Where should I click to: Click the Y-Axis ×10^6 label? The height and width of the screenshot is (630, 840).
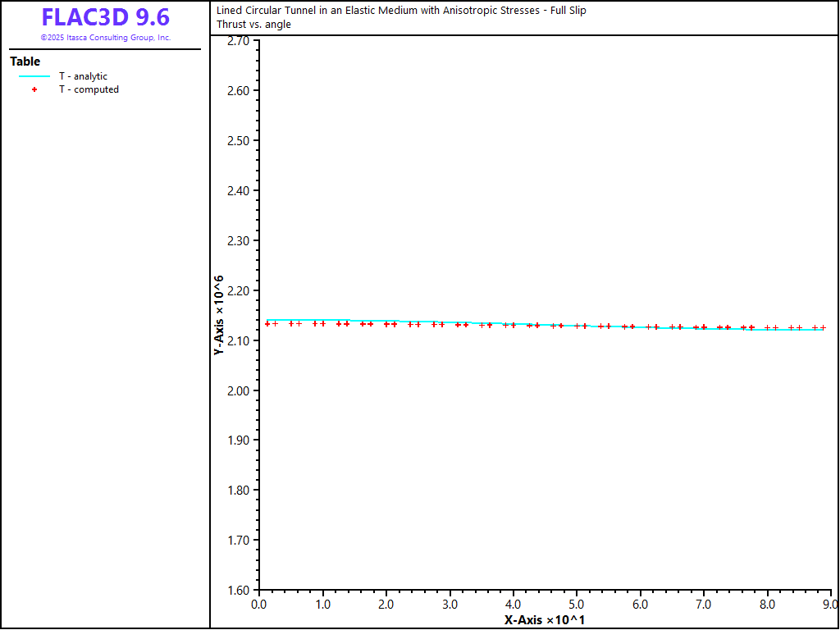coord(219,316)
